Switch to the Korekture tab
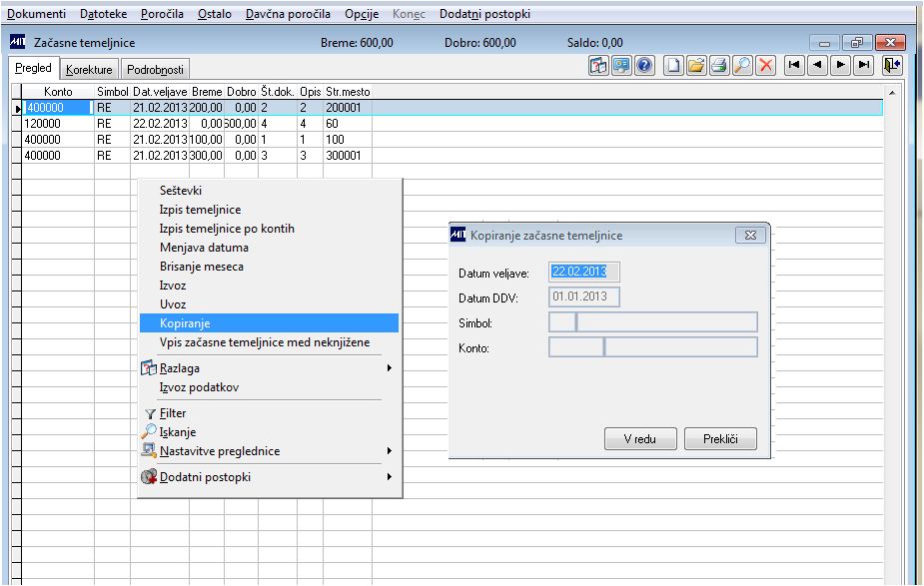Viewport: 924px width, 586px height. (89, 70)
